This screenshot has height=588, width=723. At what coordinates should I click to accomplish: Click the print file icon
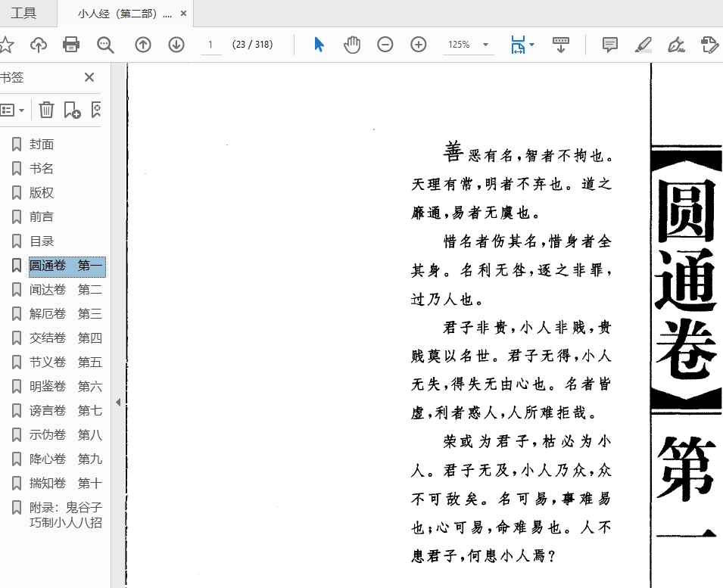71,45
